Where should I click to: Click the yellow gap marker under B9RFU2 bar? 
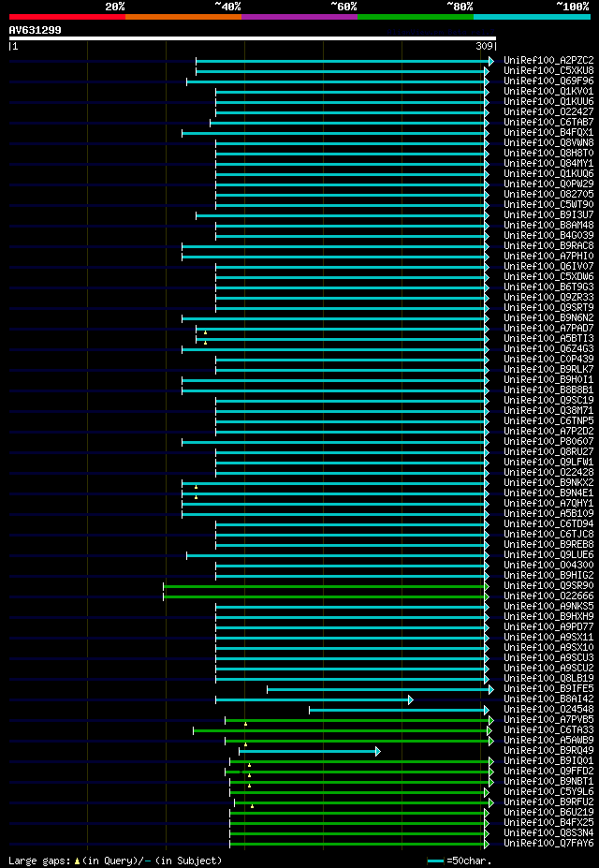[x=252, y=806]
